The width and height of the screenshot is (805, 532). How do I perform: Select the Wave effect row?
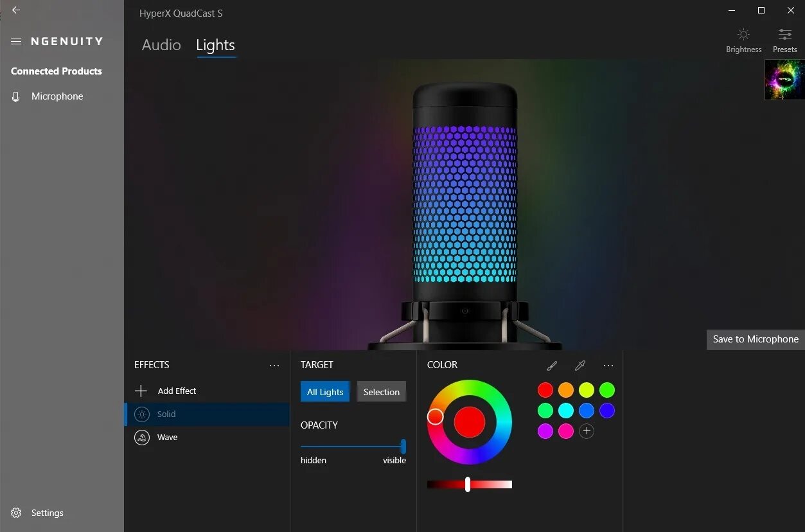click(x=207, y=438)
